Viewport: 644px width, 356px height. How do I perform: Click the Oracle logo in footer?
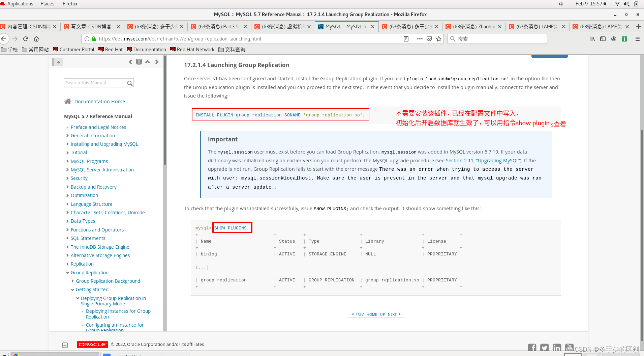(x=92, y=345)
